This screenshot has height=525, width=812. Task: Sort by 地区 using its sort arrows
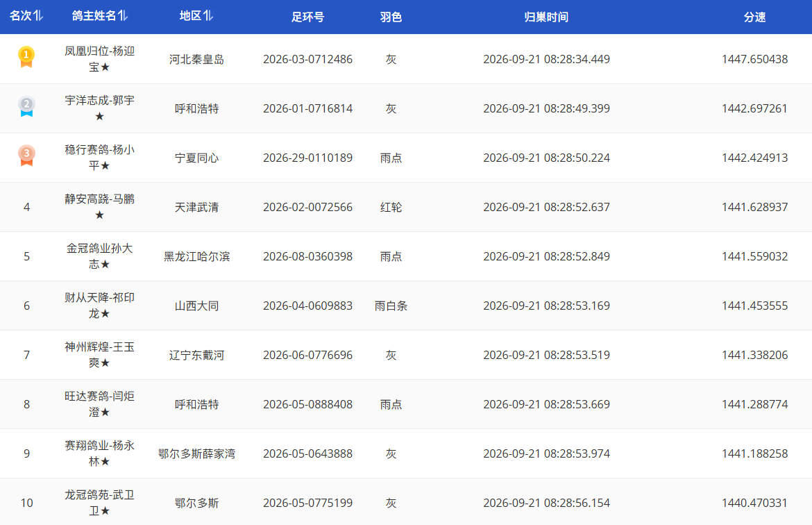tap(208, 16)
